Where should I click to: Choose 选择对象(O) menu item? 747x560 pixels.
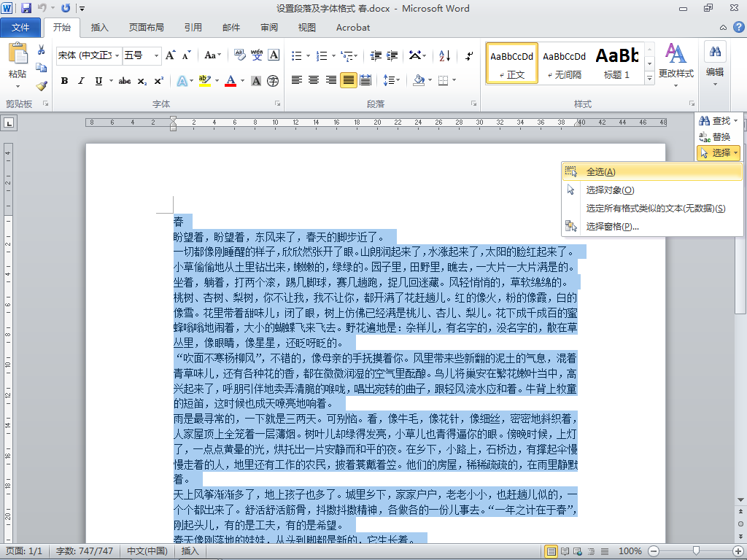tap(652, 190)
